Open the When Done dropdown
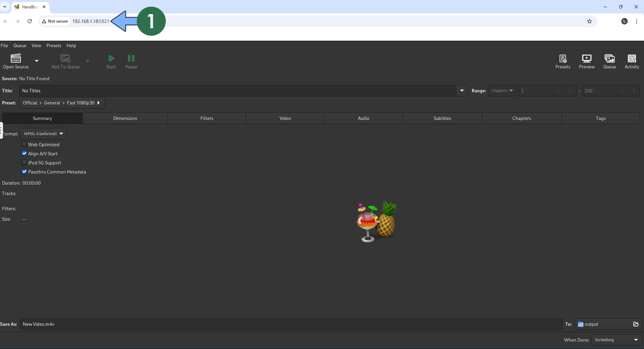The image size is (644, 349). point(616,340)
